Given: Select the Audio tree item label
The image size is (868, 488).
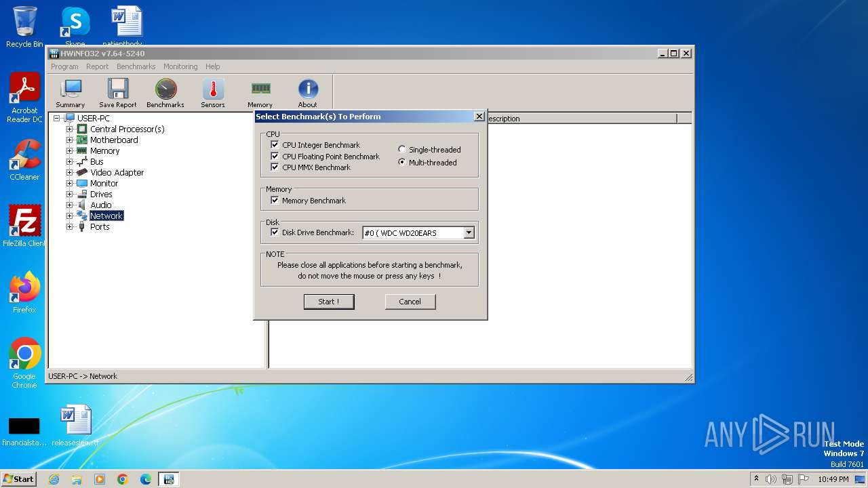Looking at the screenshot, I should [101, 205].
